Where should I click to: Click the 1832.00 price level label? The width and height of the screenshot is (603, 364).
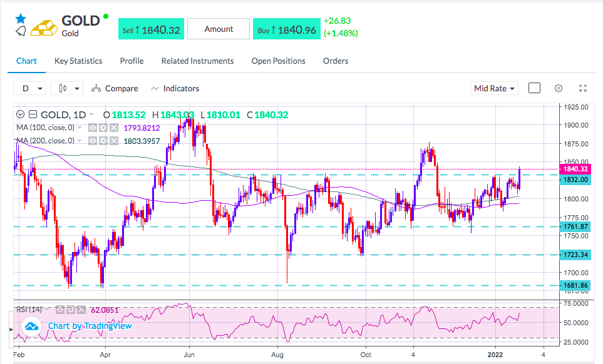[575, 179]
